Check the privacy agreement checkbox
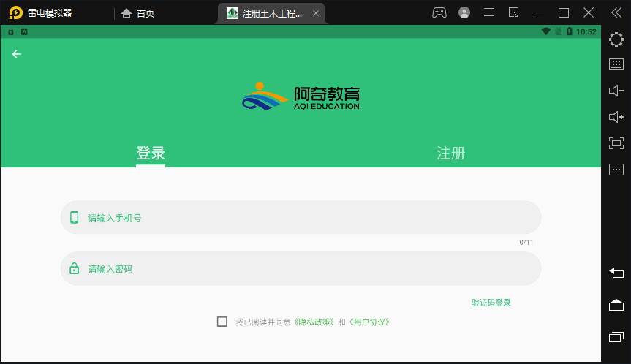The image size is (631, 364). pyautogui.click(x=222, y=322)
